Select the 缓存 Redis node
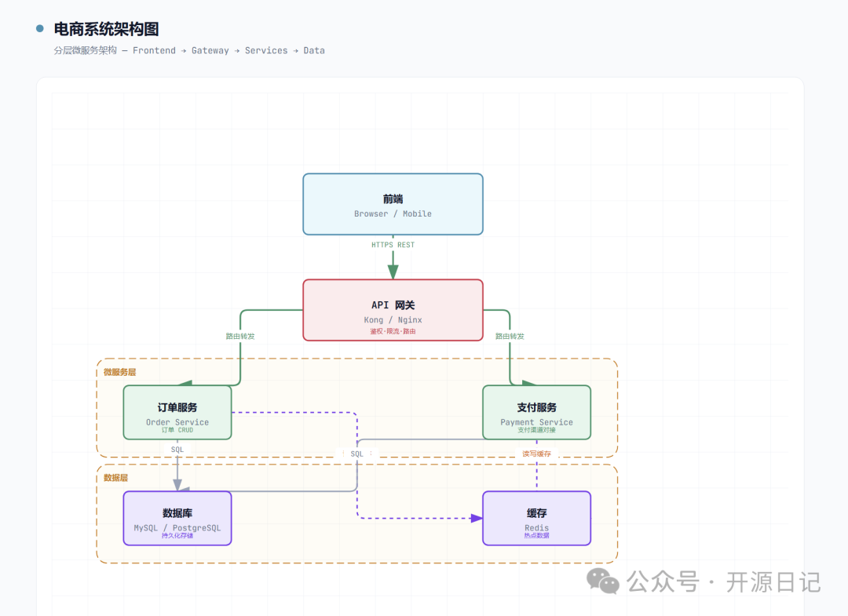The image size is (848, 616). pos(536,518)
